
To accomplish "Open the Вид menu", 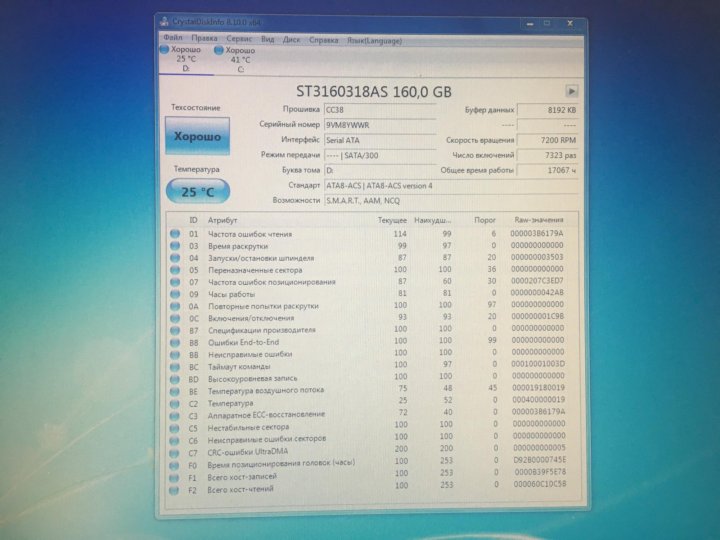I will tap(267, 39).
